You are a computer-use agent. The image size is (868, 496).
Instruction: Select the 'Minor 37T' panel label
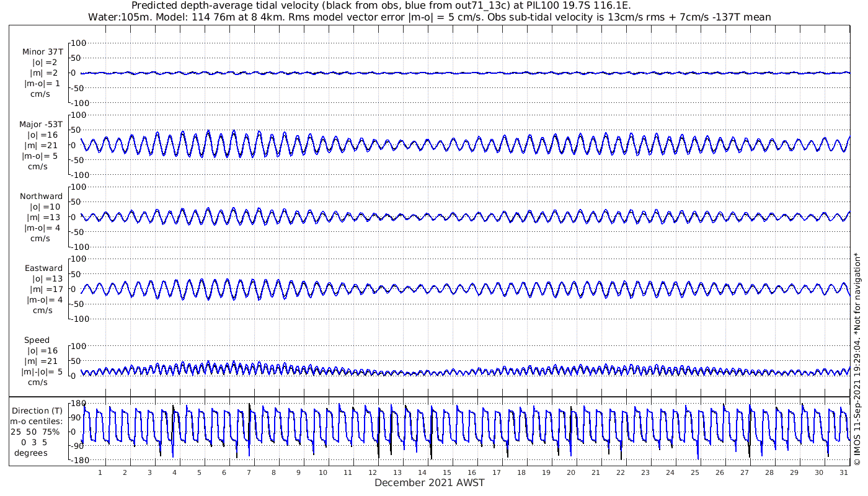42,52
